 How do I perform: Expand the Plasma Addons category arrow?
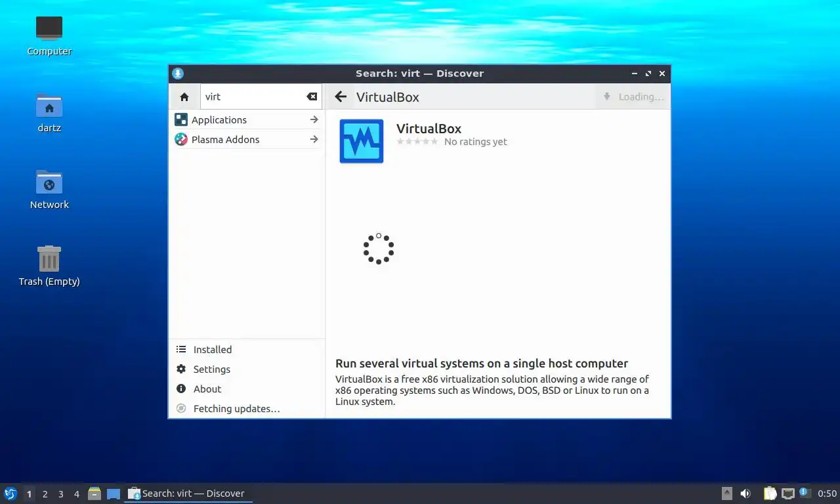pos(314,139)
